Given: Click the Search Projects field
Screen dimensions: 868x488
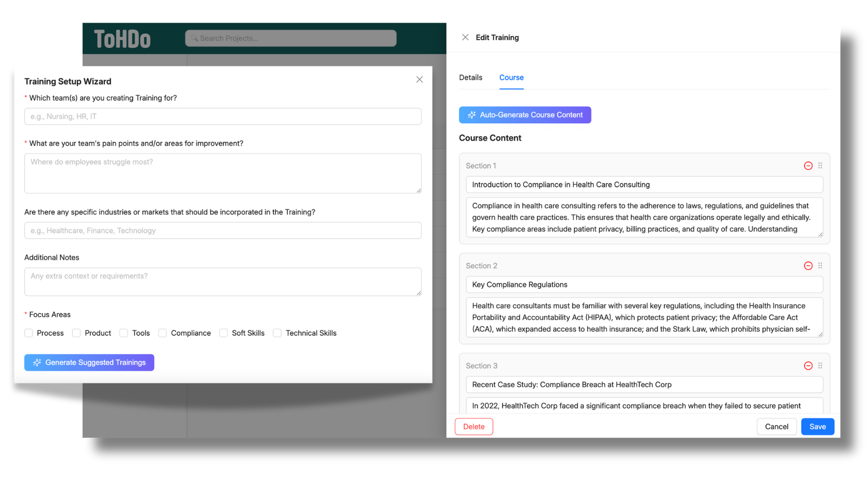Looking at the screenshot, I should pyautogui.click(x=291, y=38).
